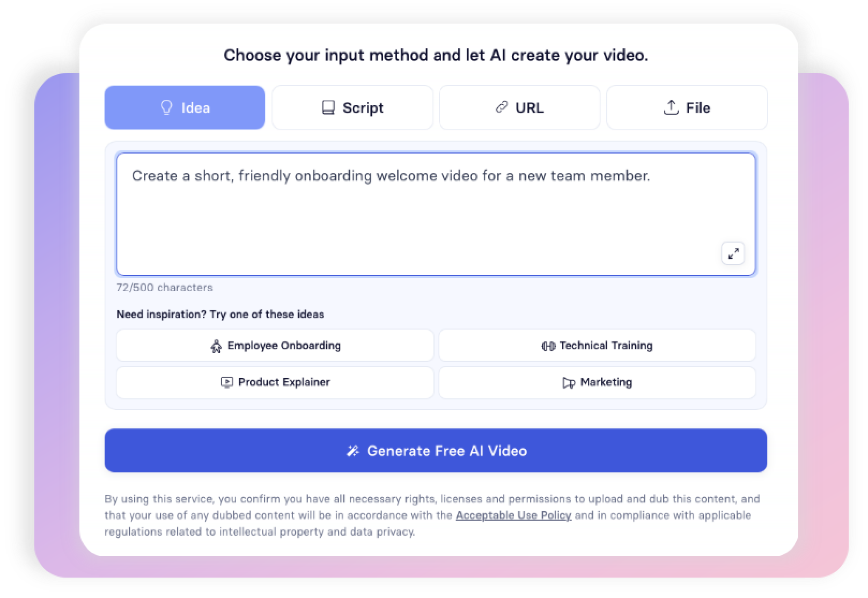Choose the Employee Onboarding idea suggestion
This screenshot has height=598, width=868.
click(x=275, y=346)
